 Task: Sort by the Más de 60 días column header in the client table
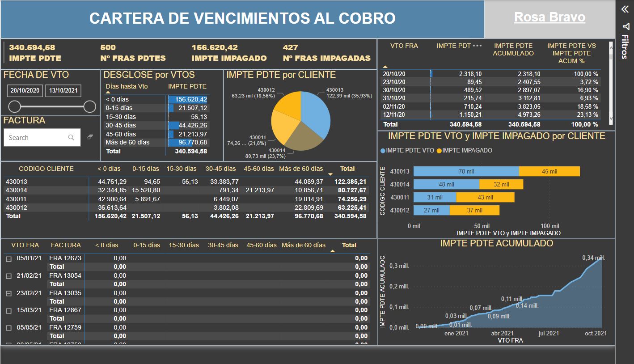coord(300,169)
